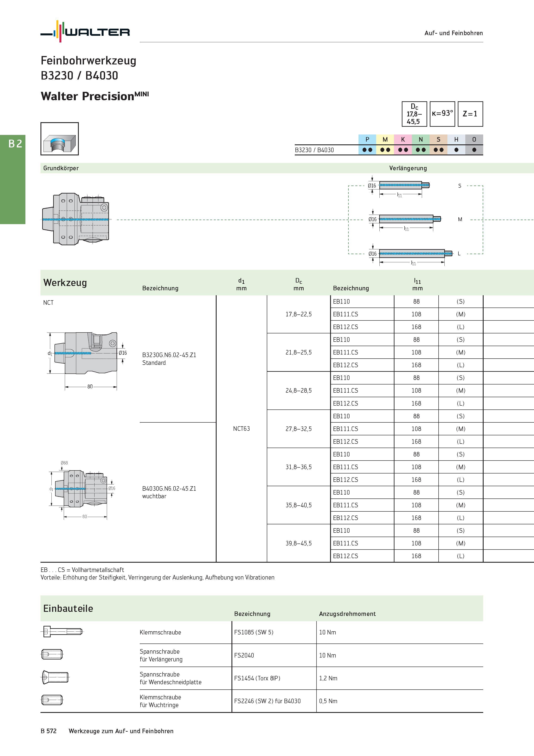
Task: Select the 'FS1085 (SW 5)' designation
Action: click(254, 632)
